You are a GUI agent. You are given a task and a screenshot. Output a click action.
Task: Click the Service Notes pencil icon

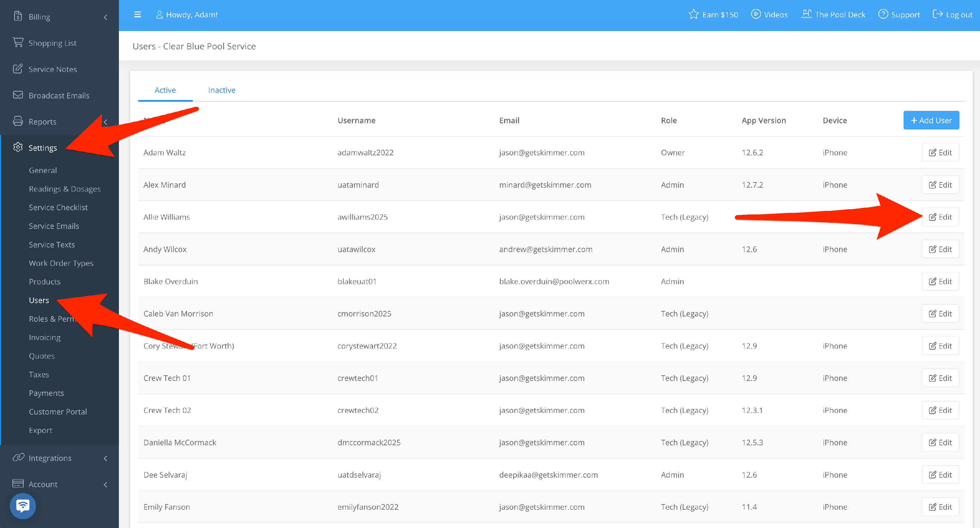(18, 69)
